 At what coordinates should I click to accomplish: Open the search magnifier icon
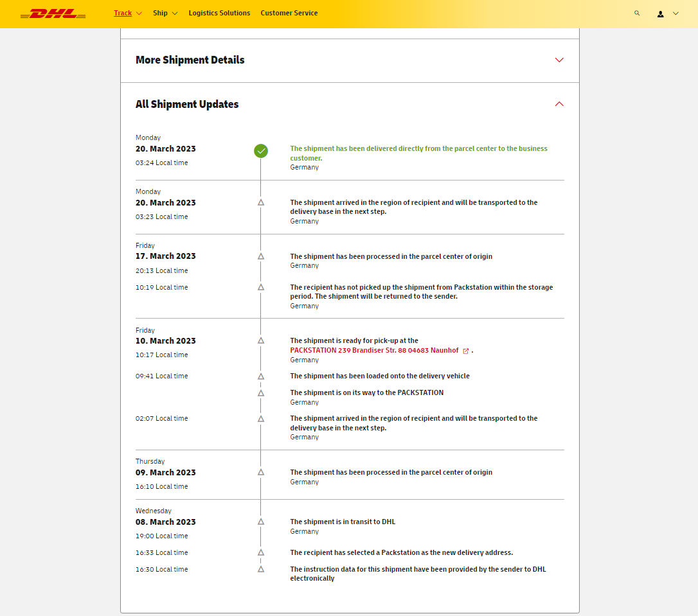(637, 13)
